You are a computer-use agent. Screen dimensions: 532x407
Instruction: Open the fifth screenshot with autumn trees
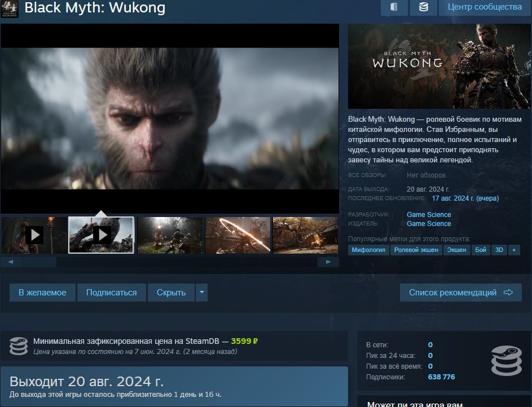click(305, 235)
